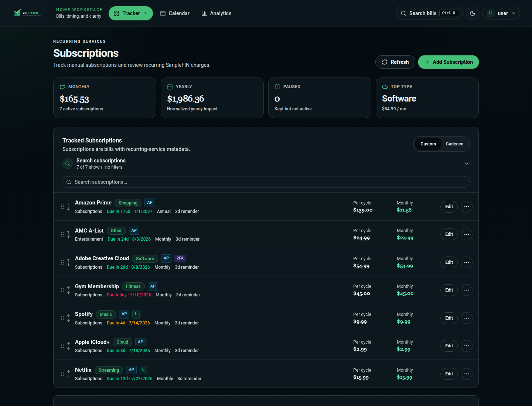Click the Paused summary card
532x406 pixels.
(x=320, y=98)
